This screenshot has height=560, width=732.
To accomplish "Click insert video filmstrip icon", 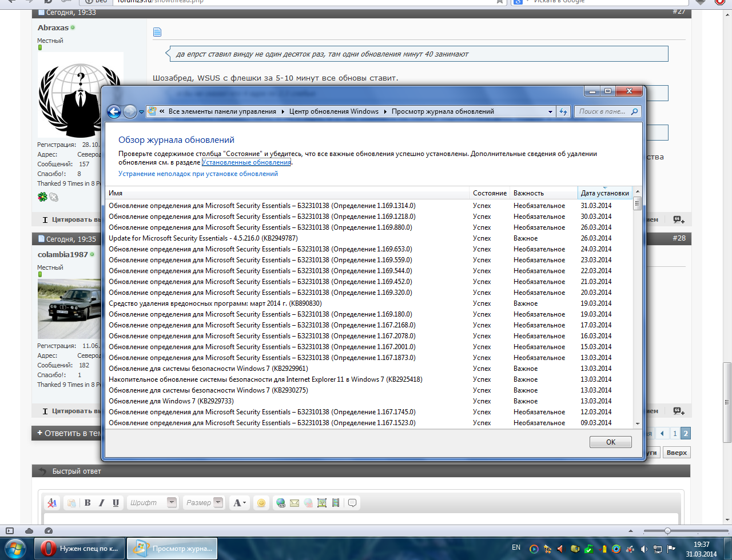I will point(336,503).
